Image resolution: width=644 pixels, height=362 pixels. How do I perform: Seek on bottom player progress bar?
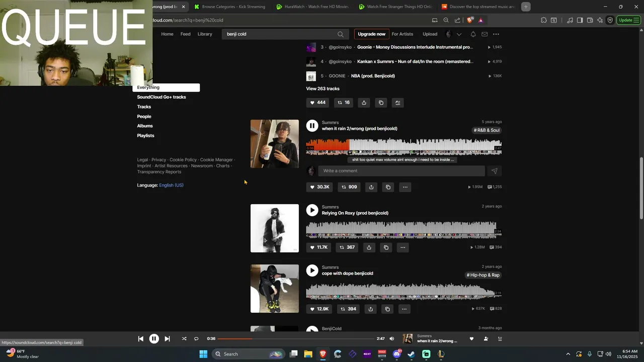(x=296, y=339)
